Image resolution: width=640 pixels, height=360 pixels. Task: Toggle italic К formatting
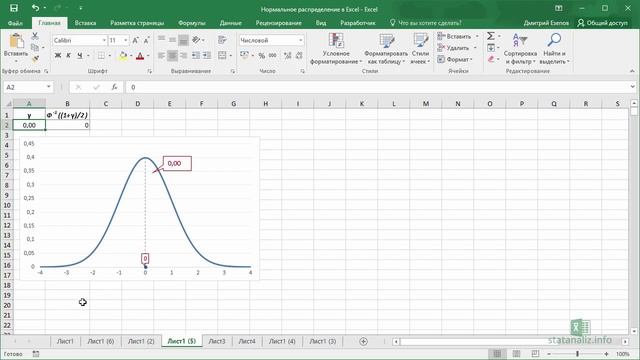pyautogui.click(x=69, y=56)
